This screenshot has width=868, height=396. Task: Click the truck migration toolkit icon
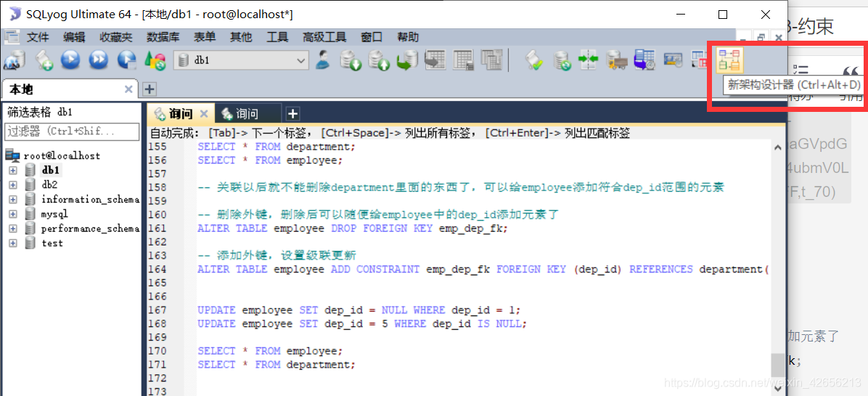point(617,60)
